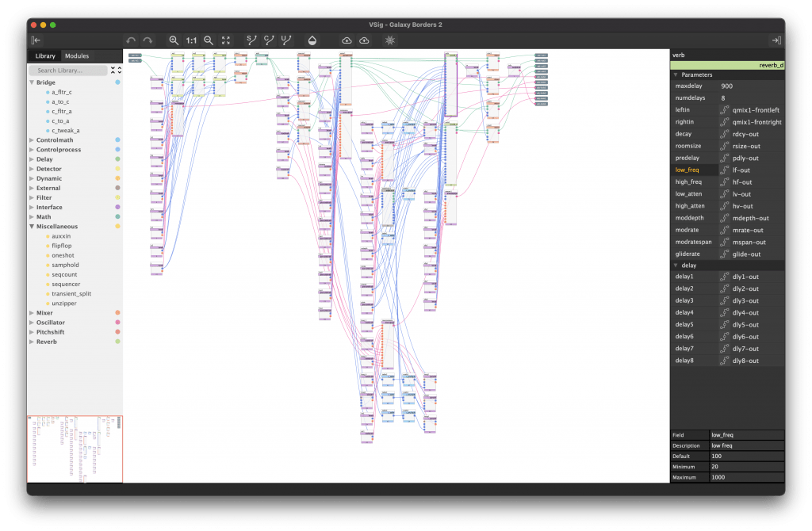Screen dimensions: 812x531
Task: Select the S-curve wire style icon
Action: point(251,40)
